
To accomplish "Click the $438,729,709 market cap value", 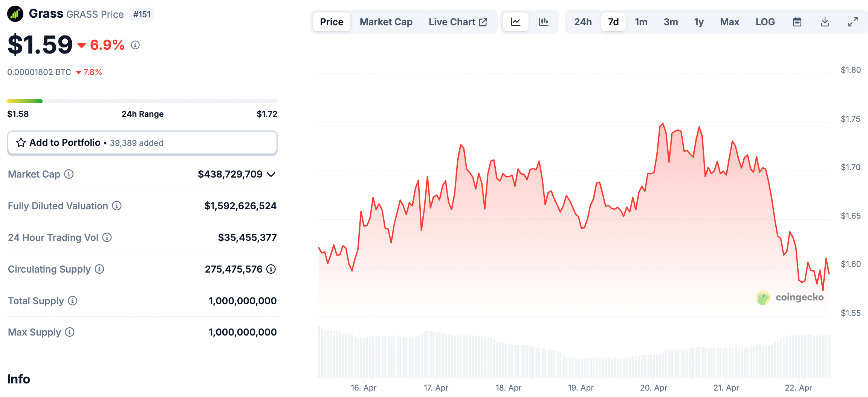I will pos(230,174).
